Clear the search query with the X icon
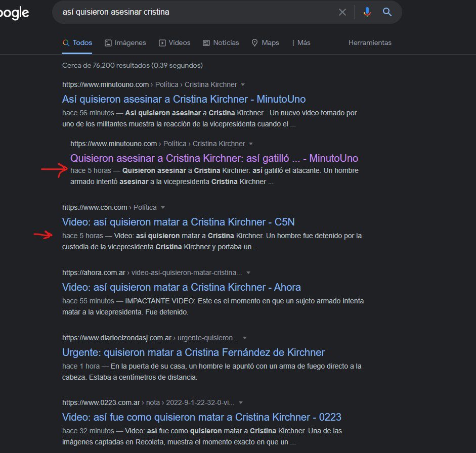 click(342, 12)
